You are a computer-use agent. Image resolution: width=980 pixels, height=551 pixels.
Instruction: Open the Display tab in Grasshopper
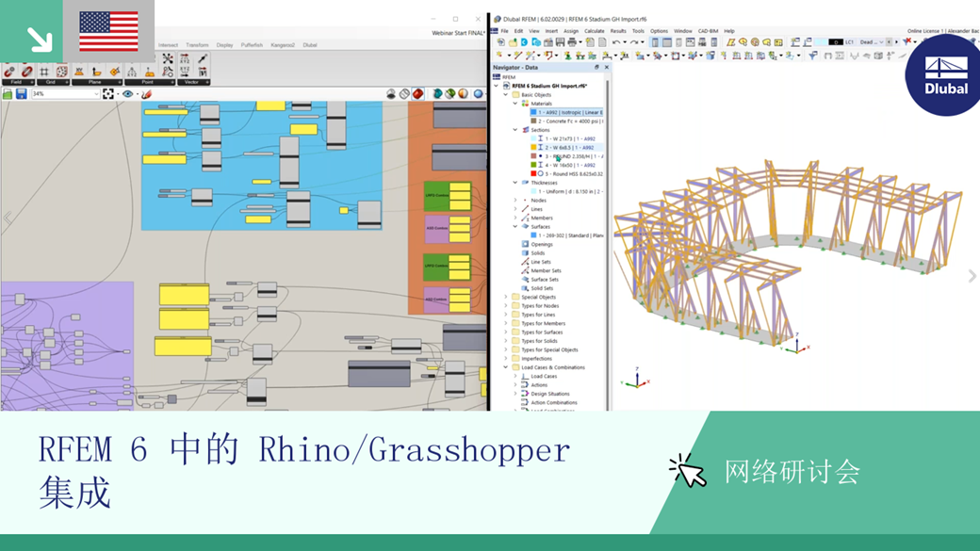[224, 45]
